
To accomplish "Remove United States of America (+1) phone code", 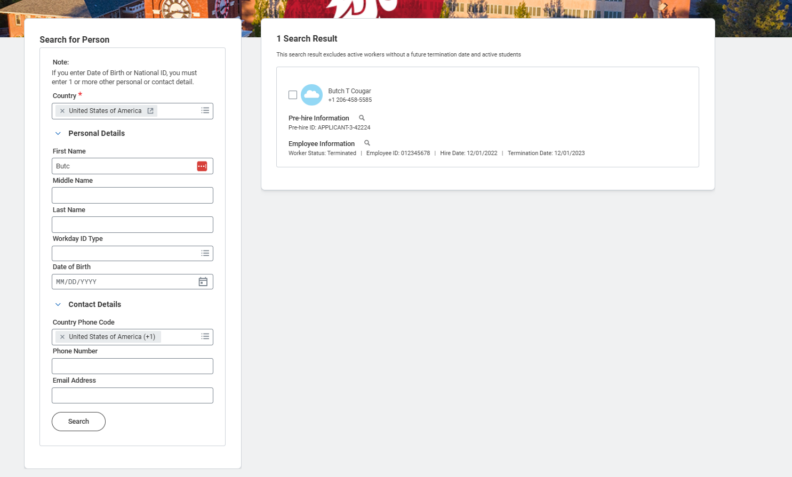I will pos(62,337).
